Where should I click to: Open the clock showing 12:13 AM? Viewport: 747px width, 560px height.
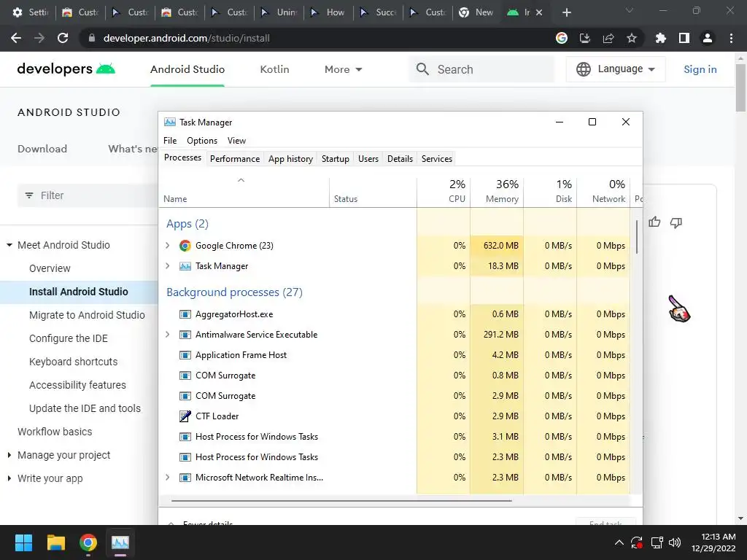713,542
